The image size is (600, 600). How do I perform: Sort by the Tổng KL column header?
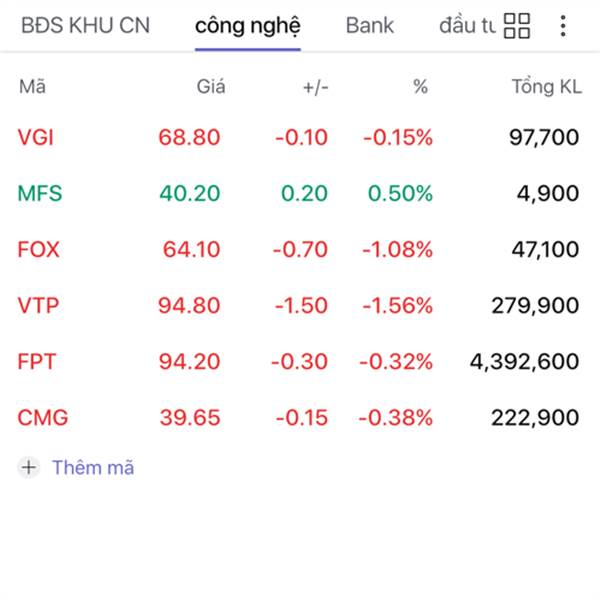pos(546,87)
